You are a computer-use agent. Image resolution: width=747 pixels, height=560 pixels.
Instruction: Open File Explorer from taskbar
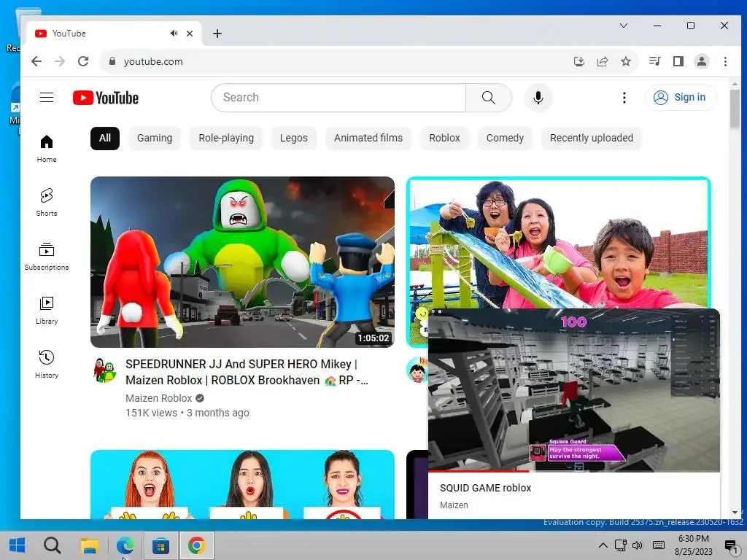point(89,545)
